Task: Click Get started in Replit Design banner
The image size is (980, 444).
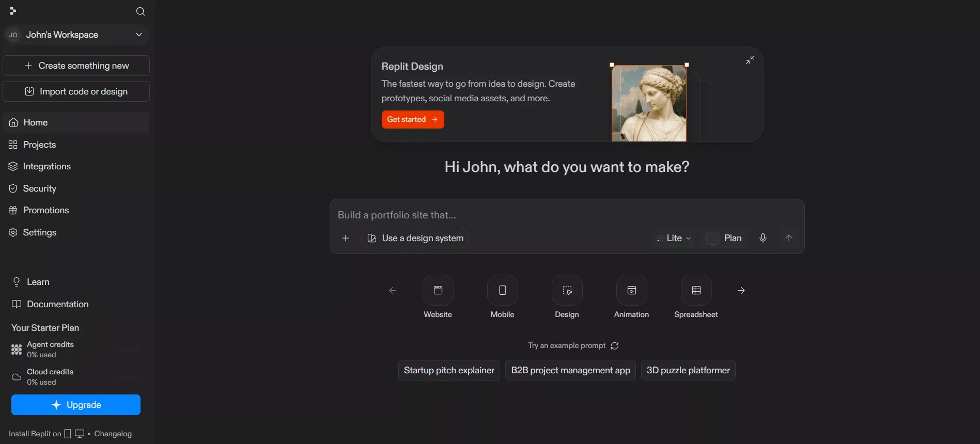Action: click(413, 119)
